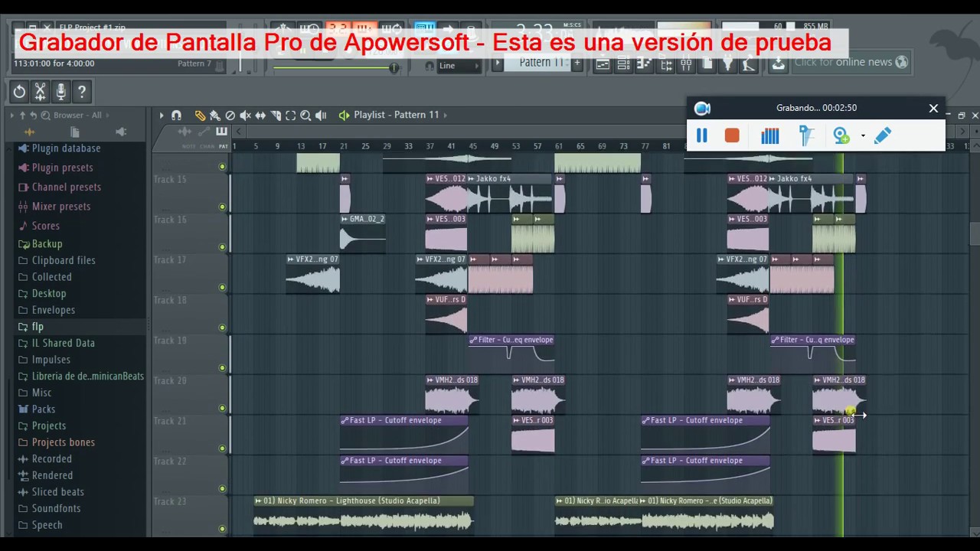Select the Paint brush tool in playlist toolbar
The width and height of the screenshot is (980, 551).
point(215,116)
